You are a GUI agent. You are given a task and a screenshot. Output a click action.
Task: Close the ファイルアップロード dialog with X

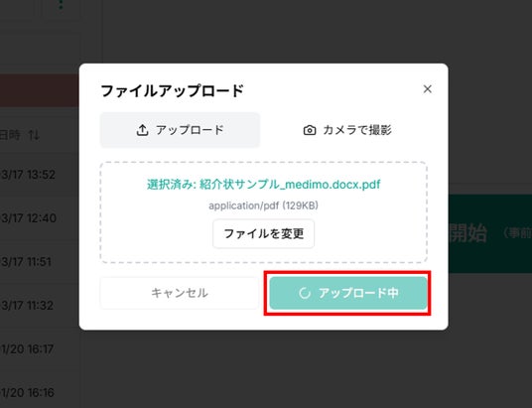tap(427, 89)
